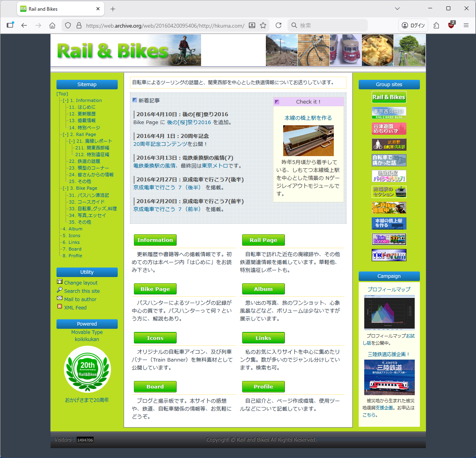Click the browser Home icon
Viewport: 476px width, 458px height.
click(x=52, y=25)
